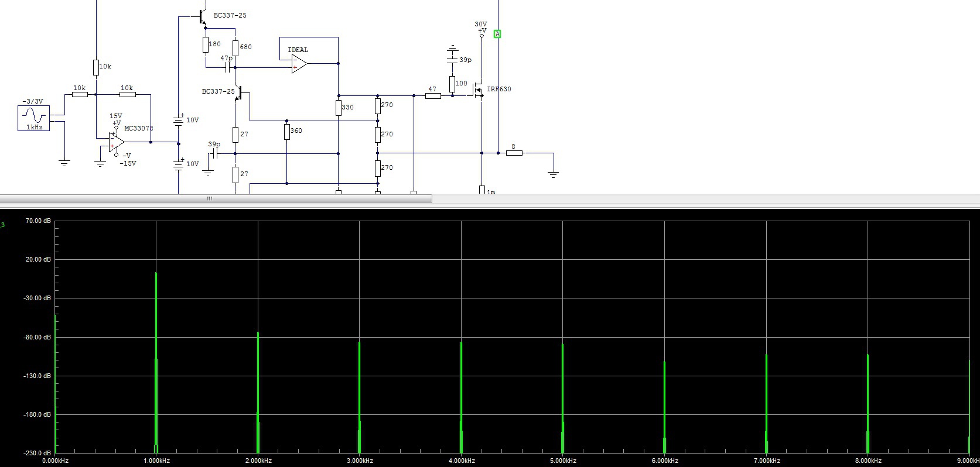The width and height of the screenshot is (980, 467).
Task: Select the 39p capacitor near ground
Action: tap(214, 153)
